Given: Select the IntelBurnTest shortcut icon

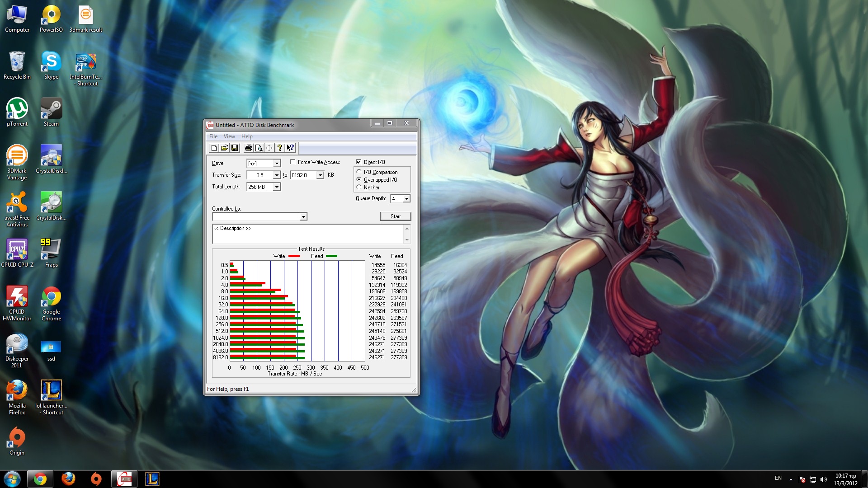Looking at the screenshot, I should pos(85,69).
